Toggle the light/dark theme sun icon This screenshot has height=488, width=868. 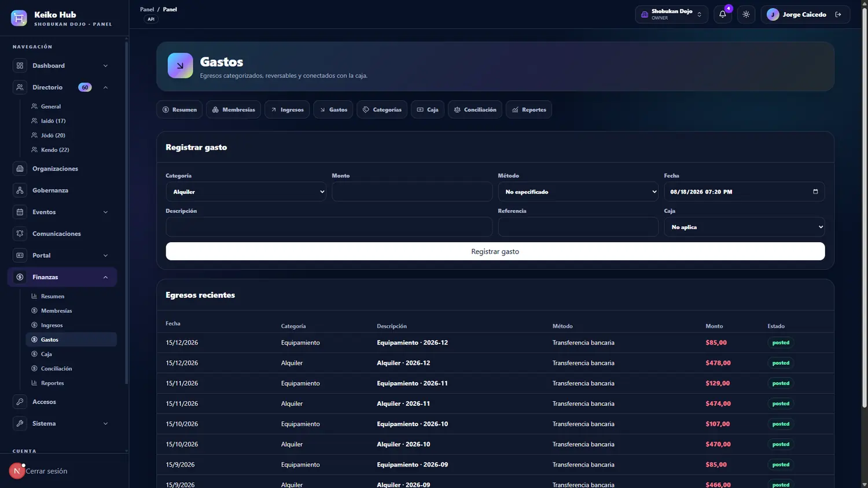point(746,14)
